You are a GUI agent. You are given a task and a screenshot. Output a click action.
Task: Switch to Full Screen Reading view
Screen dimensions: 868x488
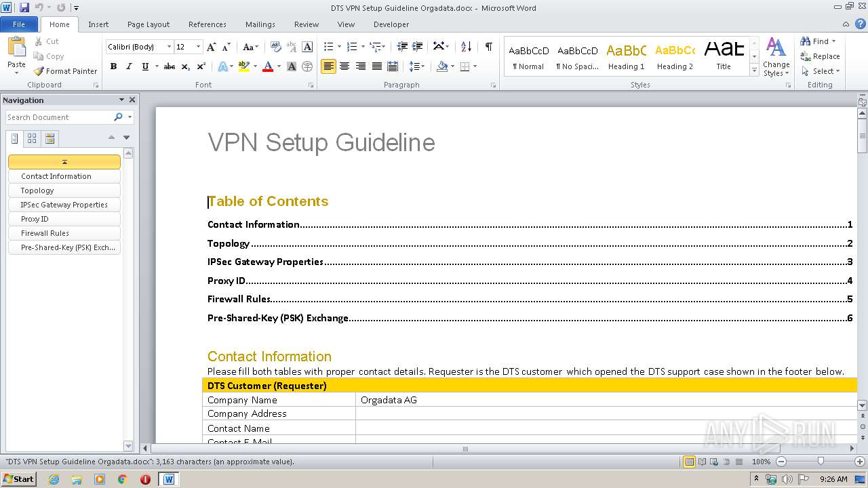click(x=702, y=462)
